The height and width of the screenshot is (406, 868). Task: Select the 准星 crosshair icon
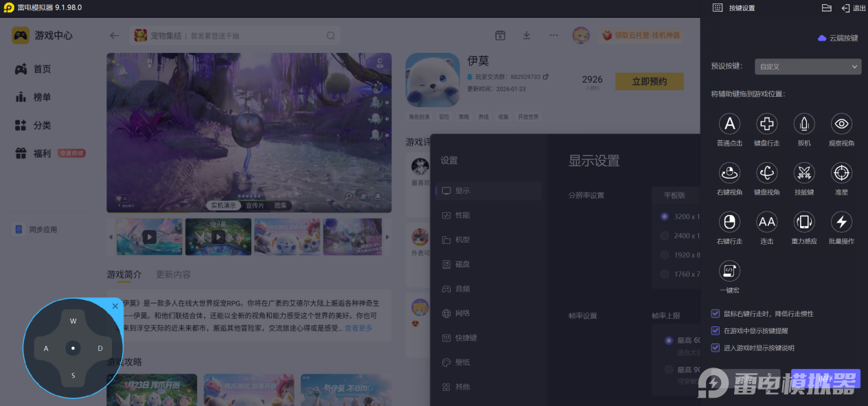point(841,172)
